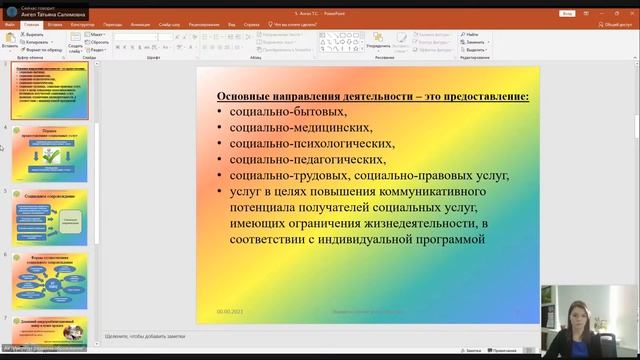
Task: Click the Clear All Formatting icon
Action: coord(194,37)
